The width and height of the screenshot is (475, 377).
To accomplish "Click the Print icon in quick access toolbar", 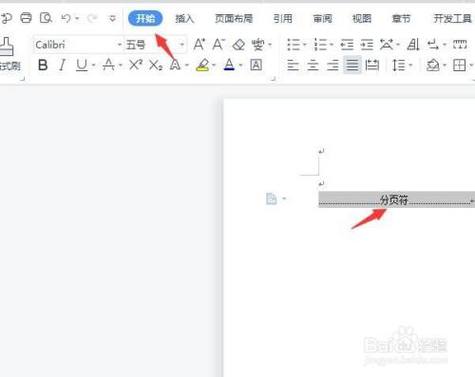I will 26,18.
